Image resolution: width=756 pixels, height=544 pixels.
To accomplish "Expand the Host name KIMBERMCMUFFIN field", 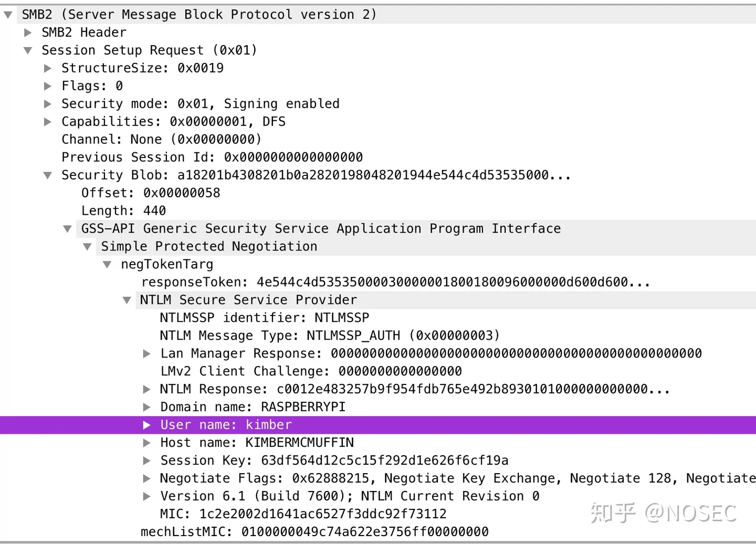I will [147, 443].
